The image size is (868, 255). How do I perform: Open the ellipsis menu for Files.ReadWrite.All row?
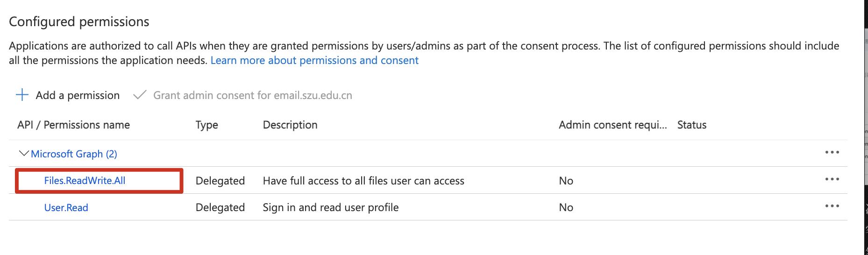click(x=832, y=179)
